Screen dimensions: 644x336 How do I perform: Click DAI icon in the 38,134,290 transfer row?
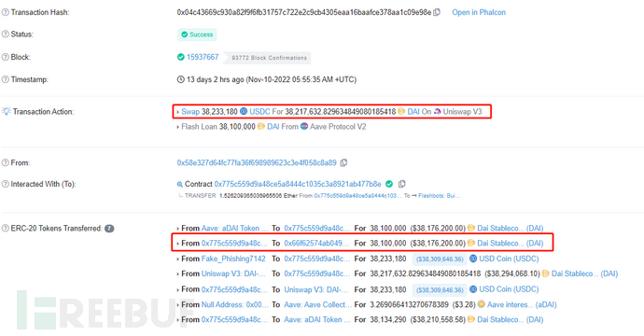pyautogui.click(x=471, y=319)
